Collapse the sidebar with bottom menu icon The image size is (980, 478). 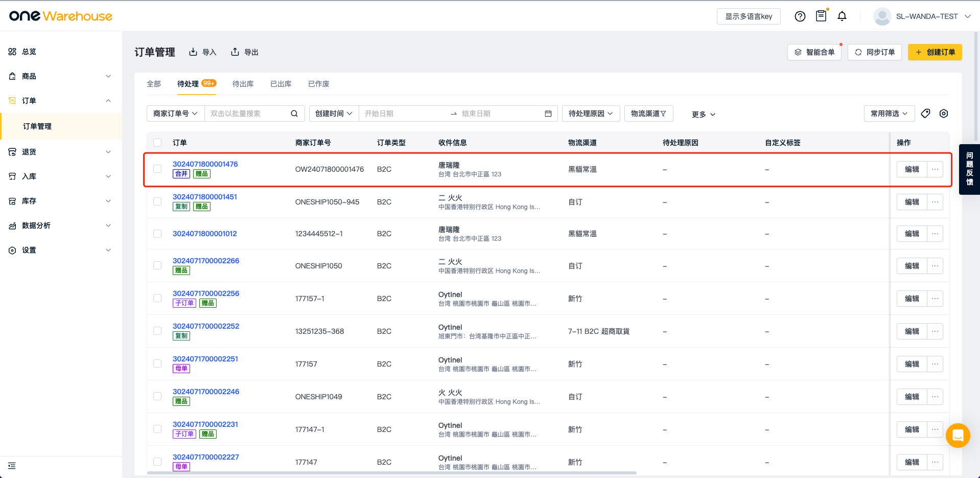[x=12, y=466]
